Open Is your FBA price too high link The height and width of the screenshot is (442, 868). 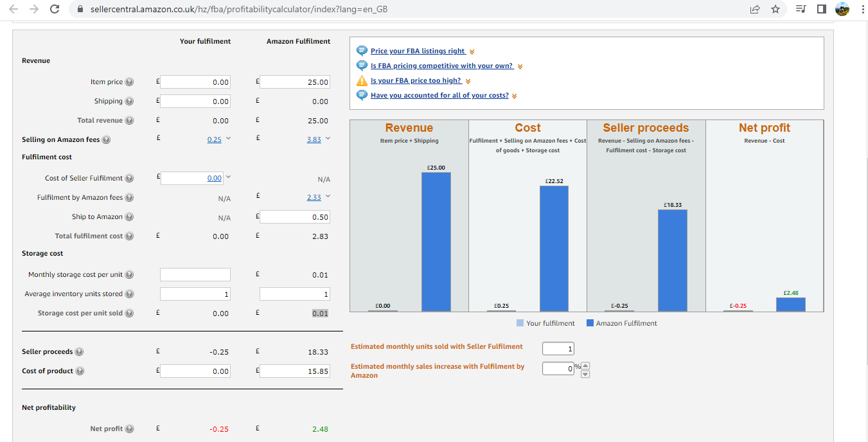point(416,80)
